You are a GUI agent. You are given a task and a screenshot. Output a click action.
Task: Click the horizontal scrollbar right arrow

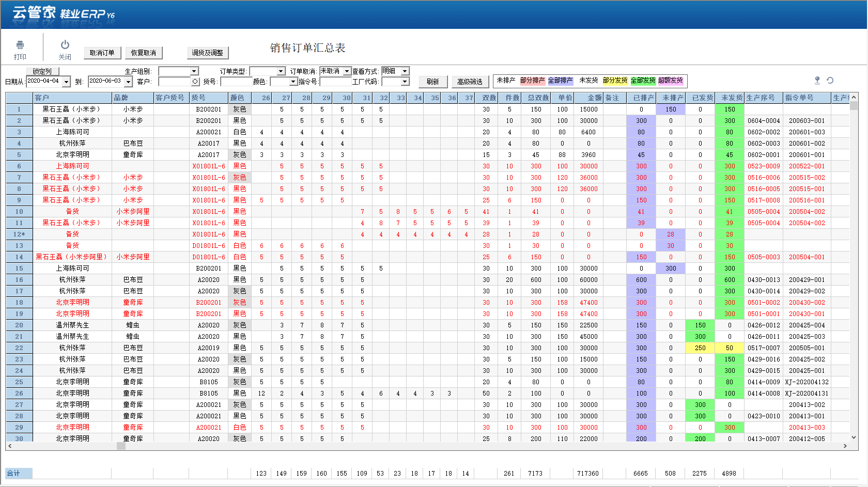tap(845, 446)
